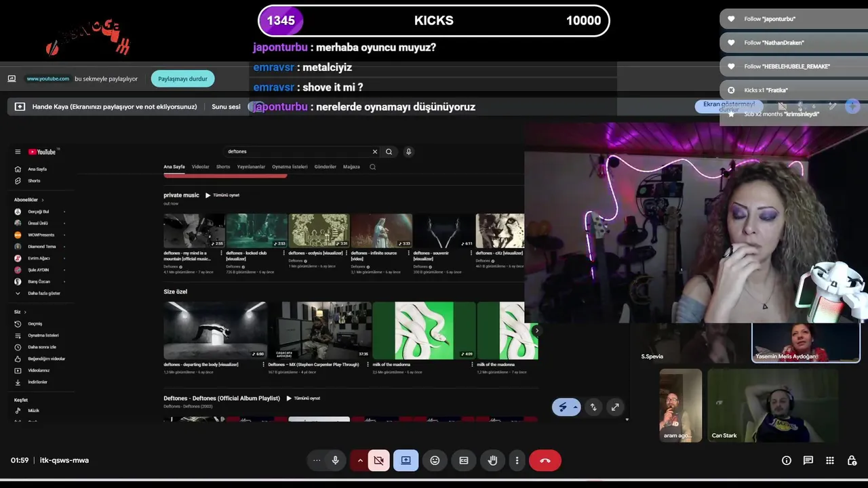Open the options menu of locked club video

[x=284, y=253]
